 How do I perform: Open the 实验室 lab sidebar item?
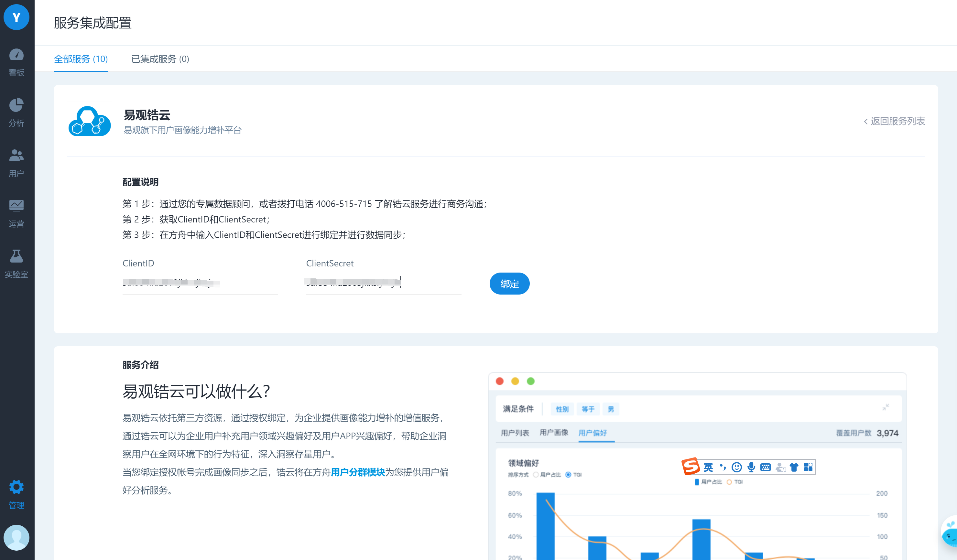16,264
